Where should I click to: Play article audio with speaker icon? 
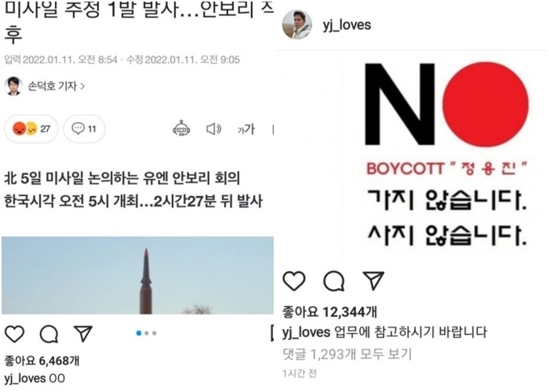pos(214,129)
